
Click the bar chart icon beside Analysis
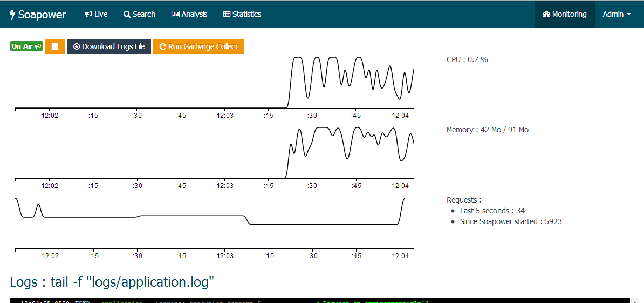[175, 15]
